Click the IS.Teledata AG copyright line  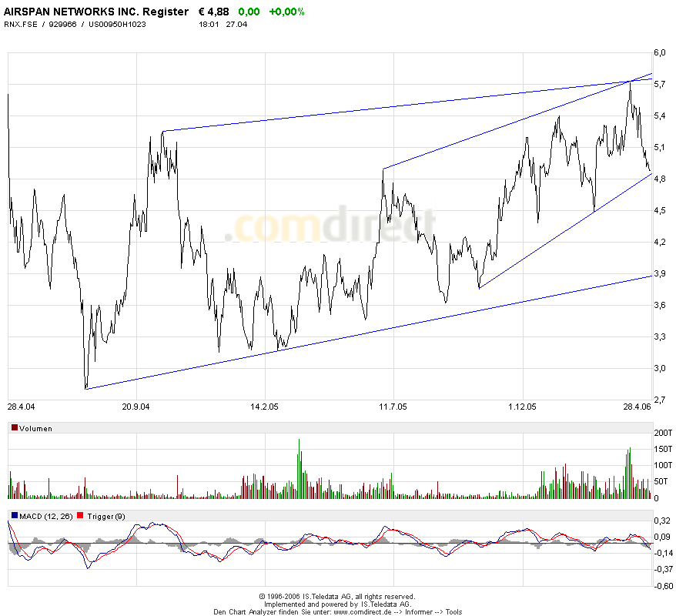coord(337,597)
